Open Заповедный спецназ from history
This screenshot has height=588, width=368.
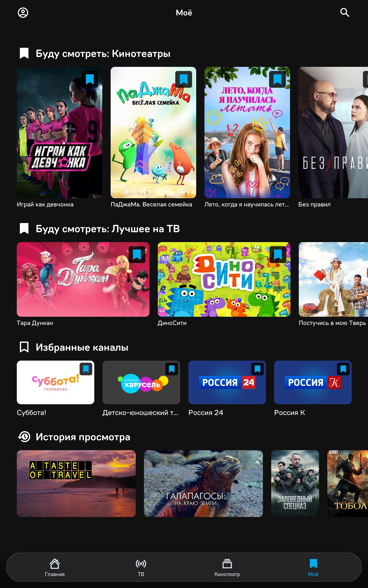pyautogui.click(x=295, y=483)
